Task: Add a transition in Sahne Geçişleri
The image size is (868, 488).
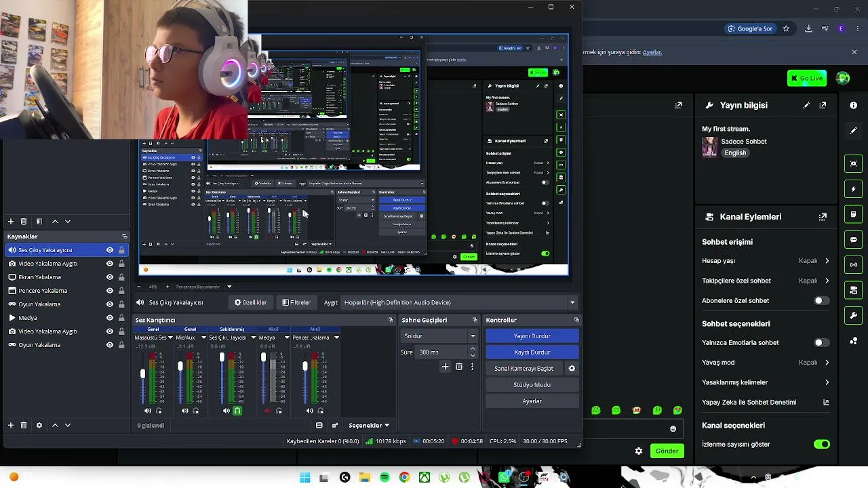Action: coord(445,367)
